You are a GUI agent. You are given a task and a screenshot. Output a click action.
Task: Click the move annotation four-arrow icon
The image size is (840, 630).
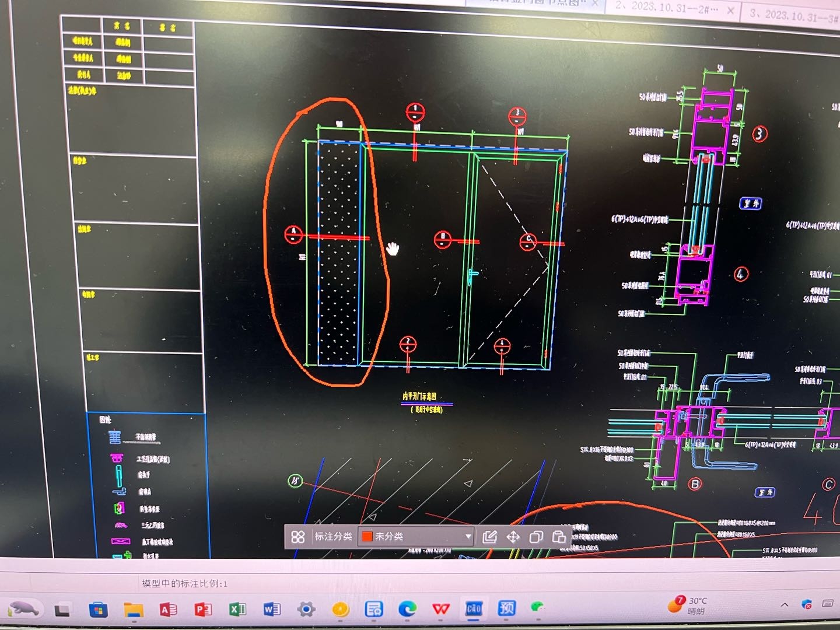pyautogui.click(x=513, y=537)
